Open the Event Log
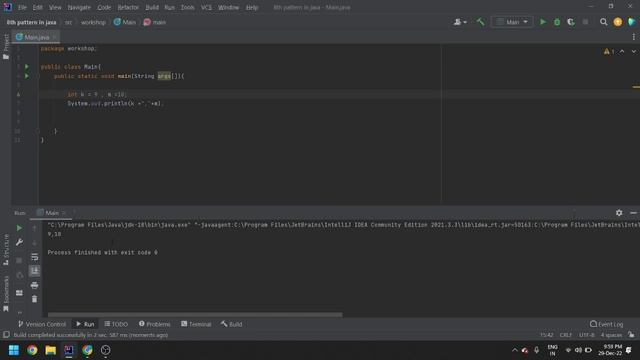The width and height of the screenshot is (640, 360). click(607, 324)
